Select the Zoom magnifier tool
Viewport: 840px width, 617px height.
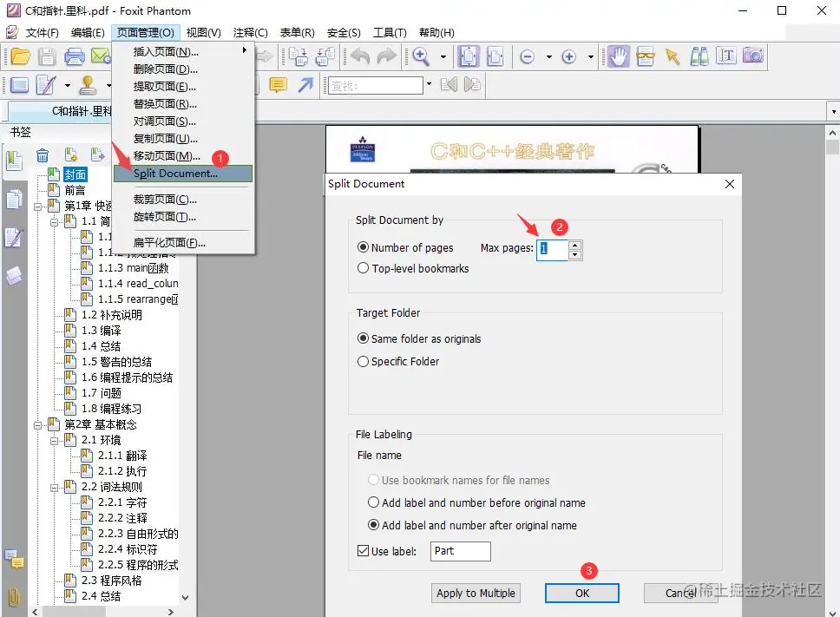[421, 56]
